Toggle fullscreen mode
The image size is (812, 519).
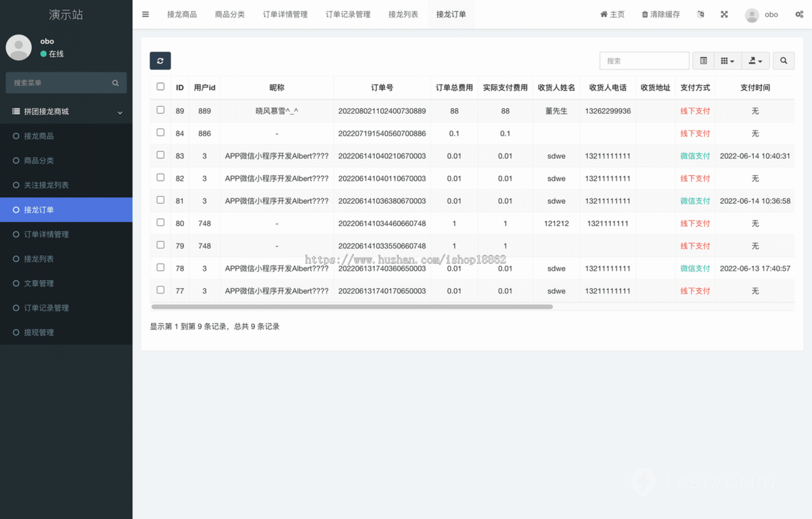pyautogui.click(x=723, y=14)
